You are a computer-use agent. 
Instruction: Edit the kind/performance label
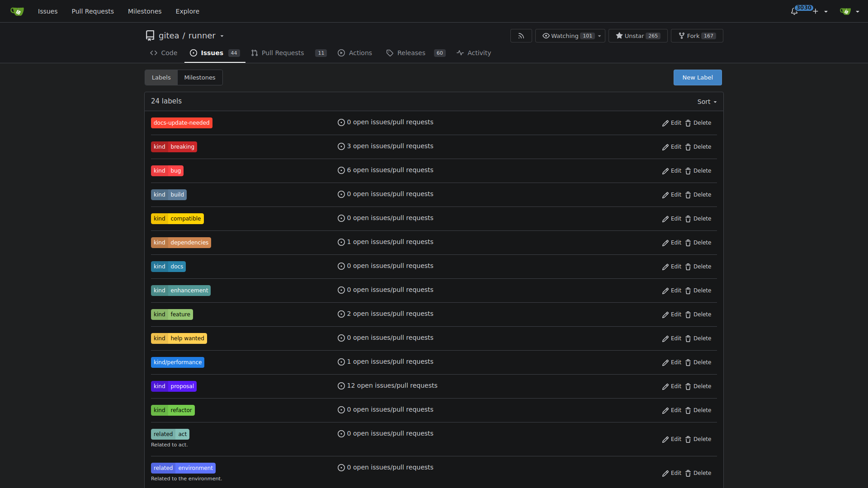[x=672, y=363]
